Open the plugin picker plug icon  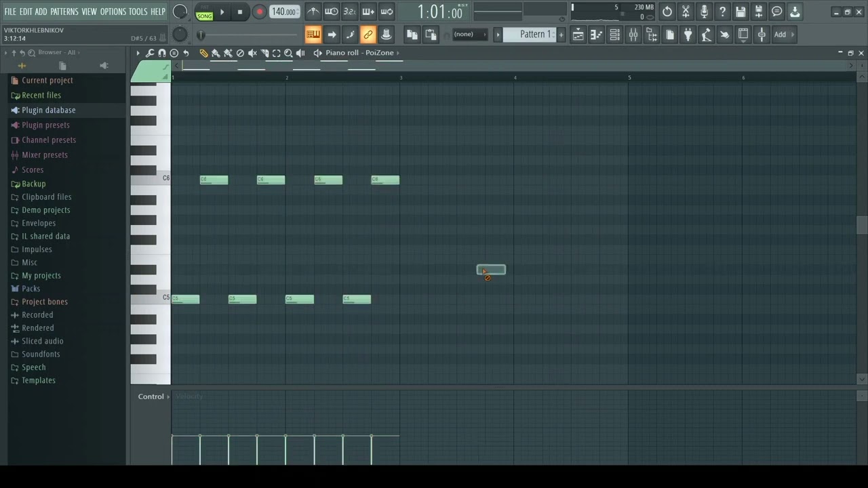(688, 35)
